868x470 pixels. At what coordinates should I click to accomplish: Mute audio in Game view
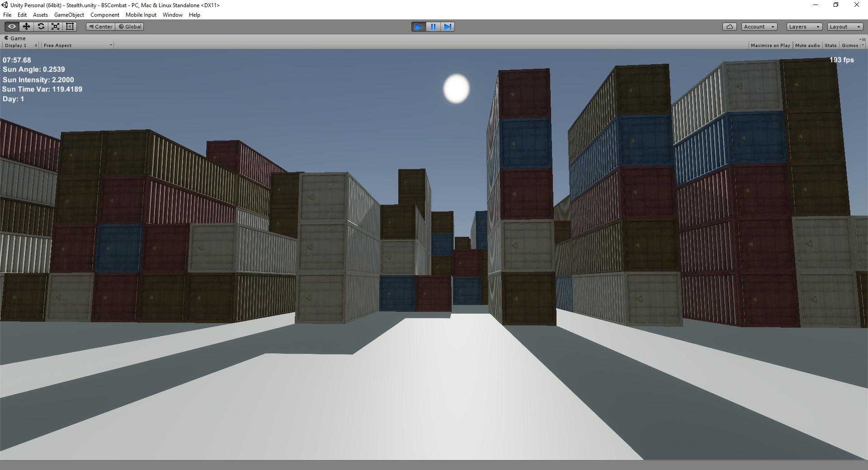807,45
